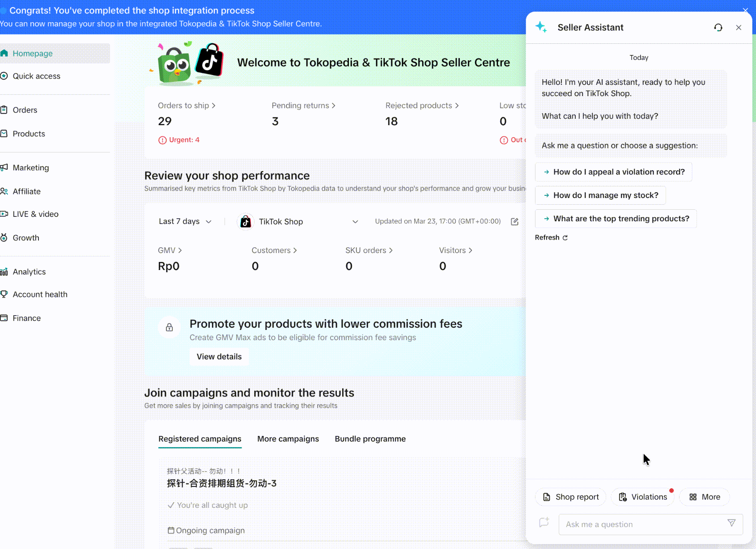The image size is (756, 549).
Task: Click the Quick access star icon
Action: coord(4,76)
